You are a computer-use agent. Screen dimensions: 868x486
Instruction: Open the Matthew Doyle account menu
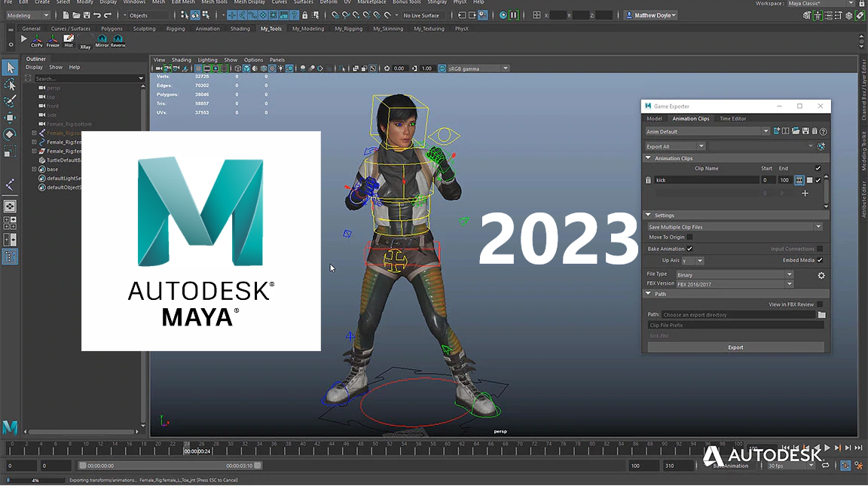tap(651, 15)
